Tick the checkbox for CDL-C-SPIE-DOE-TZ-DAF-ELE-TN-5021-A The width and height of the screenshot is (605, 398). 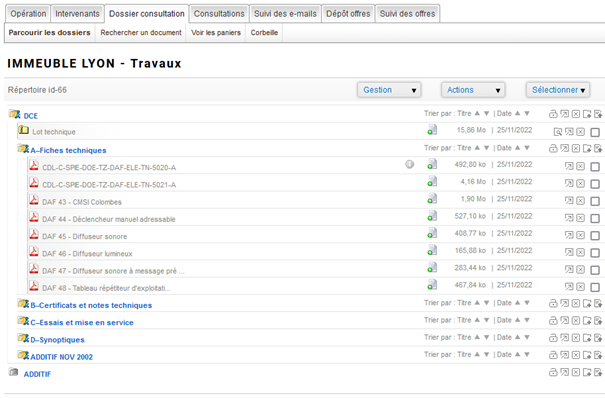(x=595, y=184)
